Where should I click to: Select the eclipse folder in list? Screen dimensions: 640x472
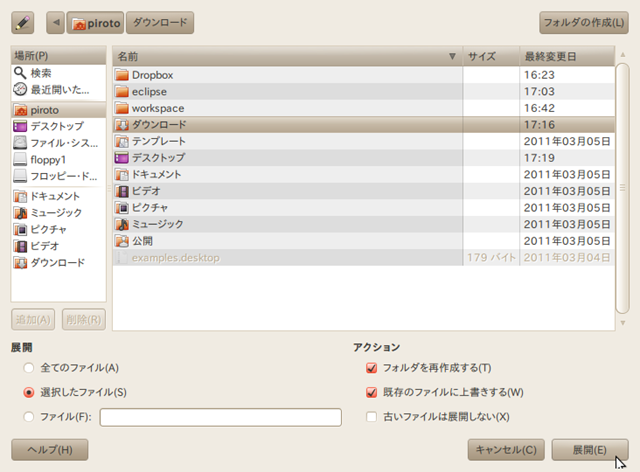point(149,91)
